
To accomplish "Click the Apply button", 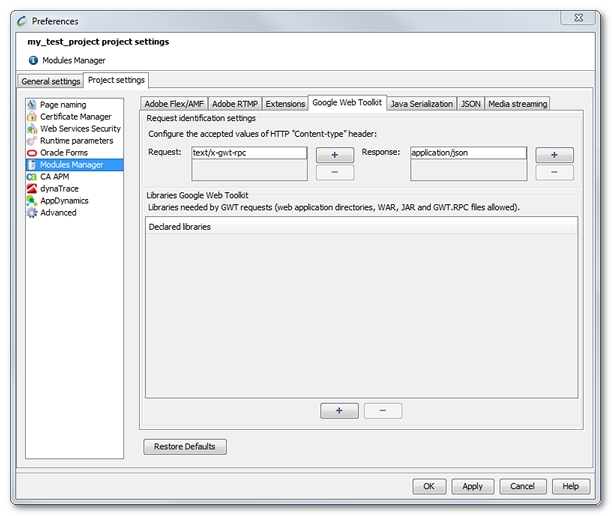I will pos(473,486).
